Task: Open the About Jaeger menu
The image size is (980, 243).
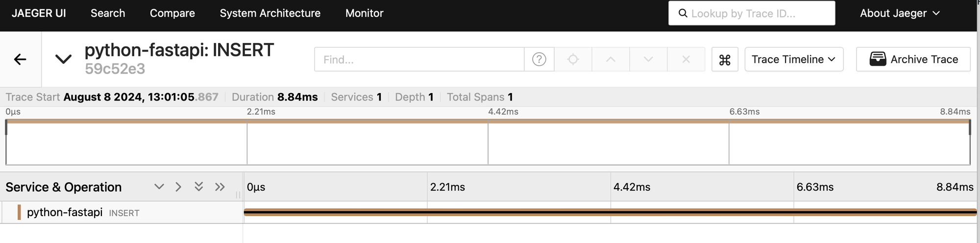Action: click(x=900, y=13)
